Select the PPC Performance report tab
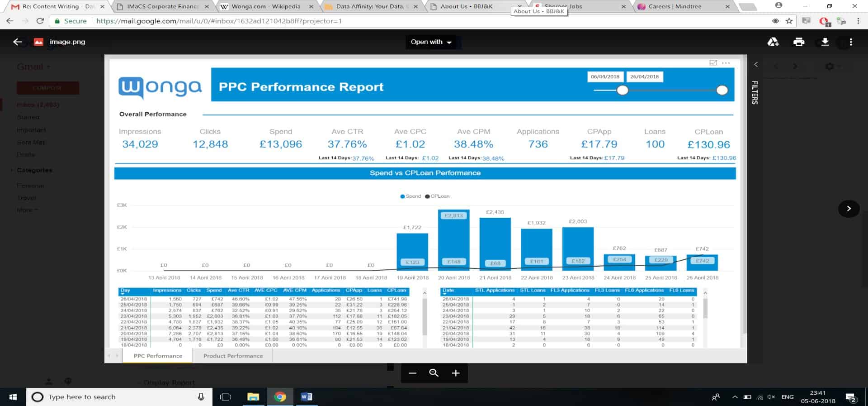Screen dimensions: 868x406 158,356
